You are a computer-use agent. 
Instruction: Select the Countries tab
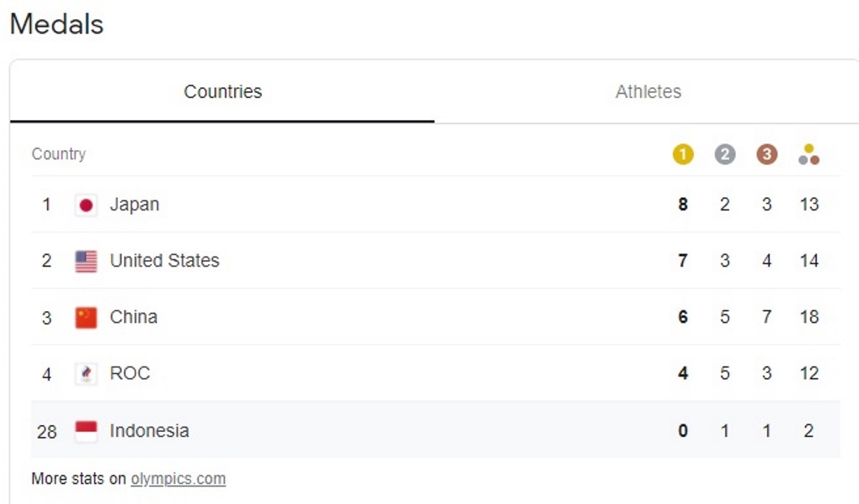(x=222, y=91)
